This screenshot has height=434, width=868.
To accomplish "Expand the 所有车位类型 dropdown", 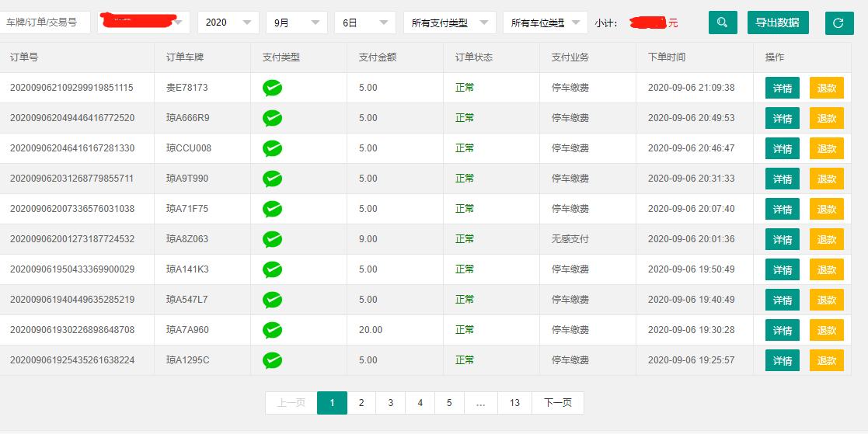I will (546, 23).
